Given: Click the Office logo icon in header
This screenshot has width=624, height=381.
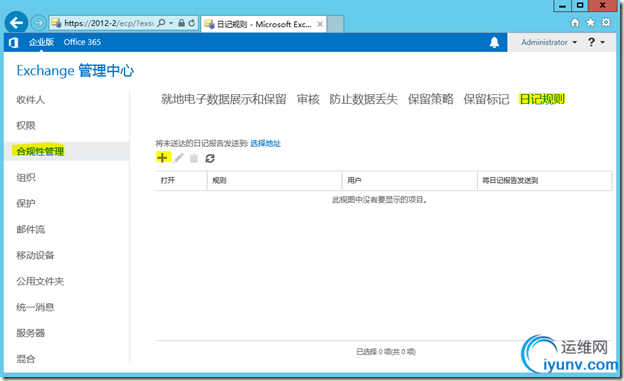Looking at the screenshot, I should [14, 42].
